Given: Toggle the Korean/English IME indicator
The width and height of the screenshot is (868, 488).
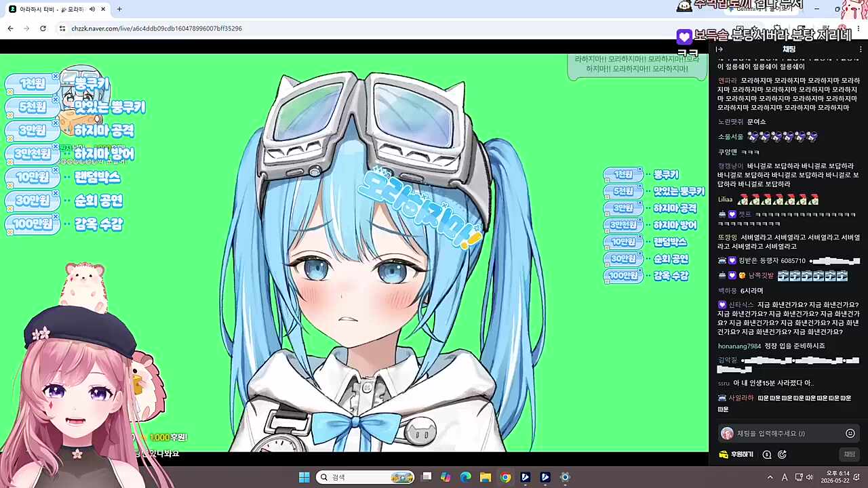Looking at the screenshot, I should click(x=785, y=477).
